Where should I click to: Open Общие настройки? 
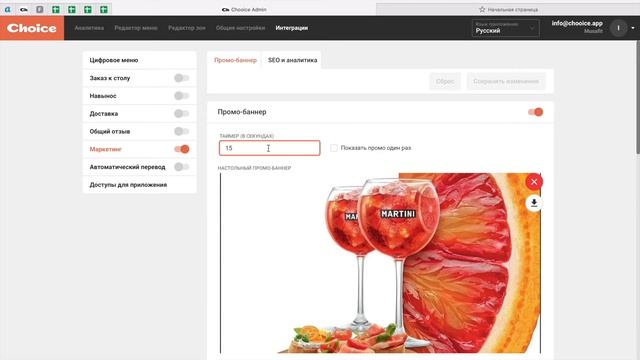coord(240,28)
